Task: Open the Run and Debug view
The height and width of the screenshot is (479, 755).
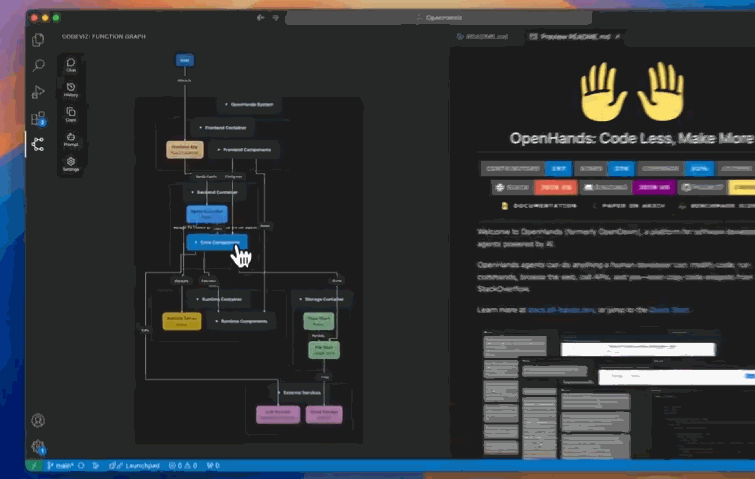Action: coord(38,92)
